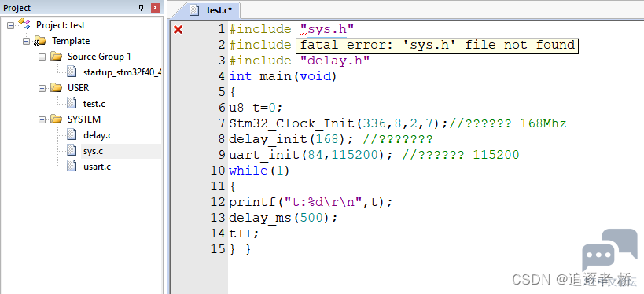
Task: Collapse the Source Group 1 node
Action: 42,57
